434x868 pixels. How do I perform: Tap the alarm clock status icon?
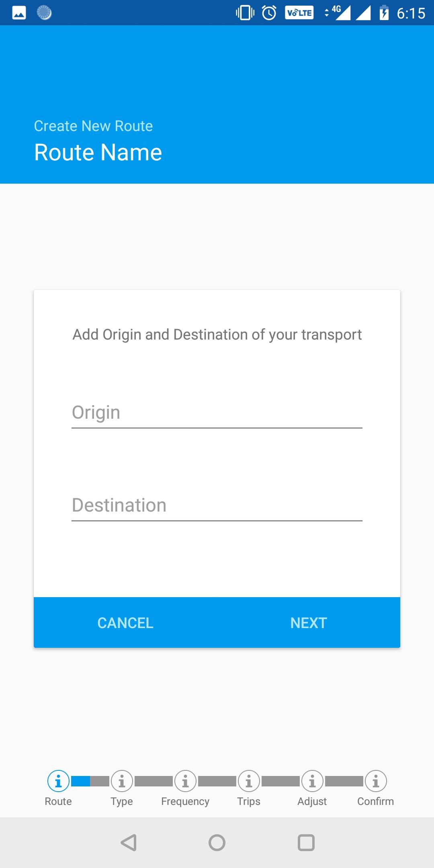269,13
